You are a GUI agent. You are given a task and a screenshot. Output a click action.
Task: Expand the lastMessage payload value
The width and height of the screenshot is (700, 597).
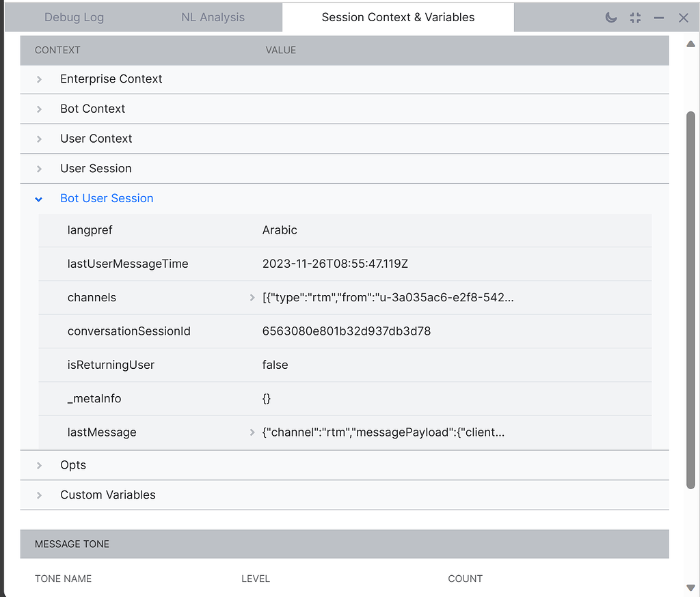[x=252, y=432]
